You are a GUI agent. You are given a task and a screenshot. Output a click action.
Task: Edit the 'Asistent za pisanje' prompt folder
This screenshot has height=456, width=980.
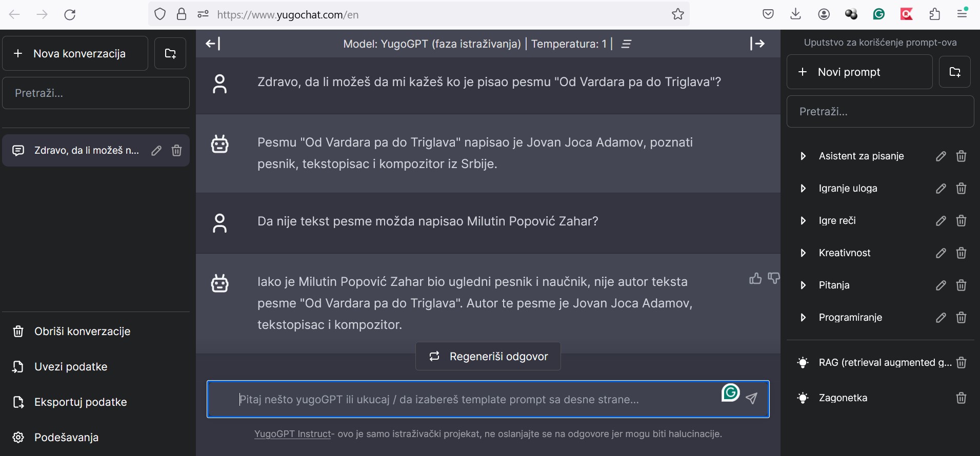point(941,156)
